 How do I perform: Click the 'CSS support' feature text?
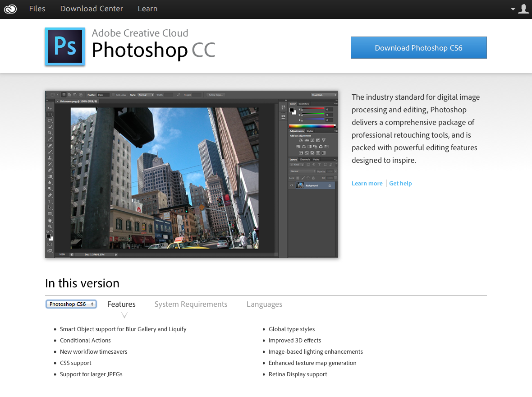pos(76,363)
